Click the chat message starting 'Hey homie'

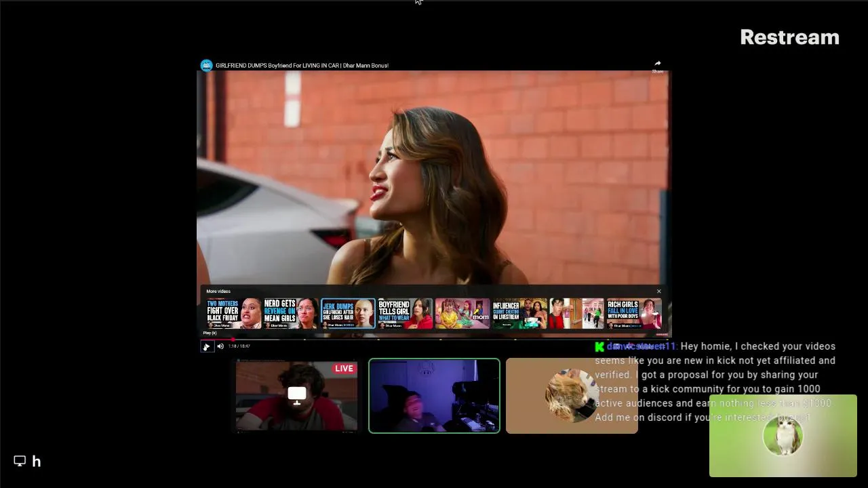tap(715, 382)
